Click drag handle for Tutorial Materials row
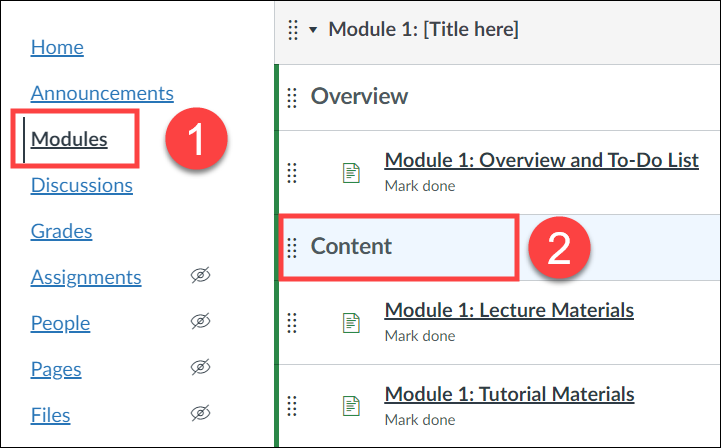Viewport: 721px width, 448px height. tap(292, 406)
